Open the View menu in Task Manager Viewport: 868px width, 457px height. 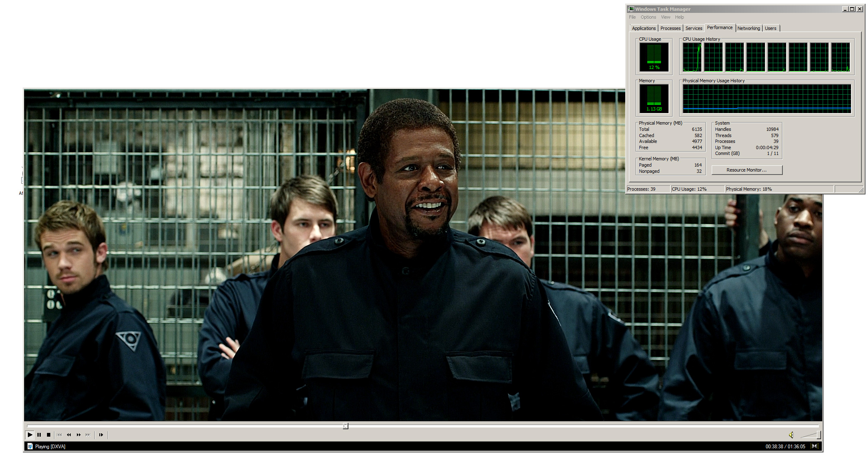tap(666, 17)
